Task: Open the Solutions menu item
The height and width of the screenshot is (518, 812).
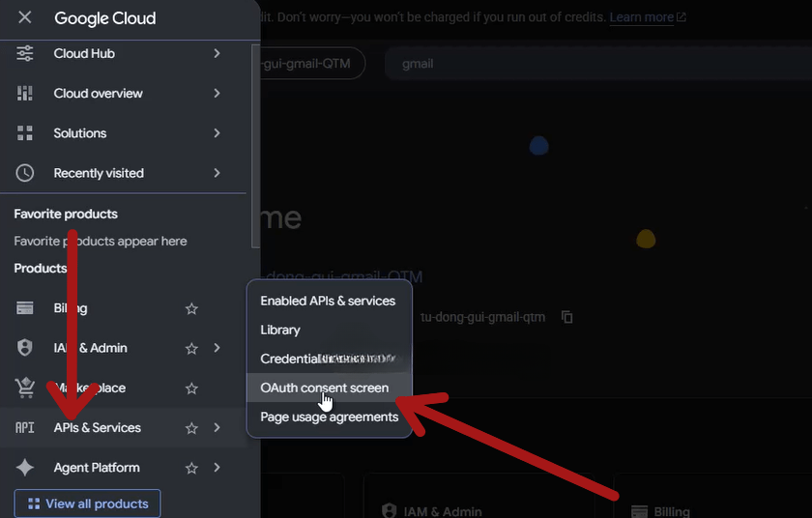Action: [x=123, y=133]
